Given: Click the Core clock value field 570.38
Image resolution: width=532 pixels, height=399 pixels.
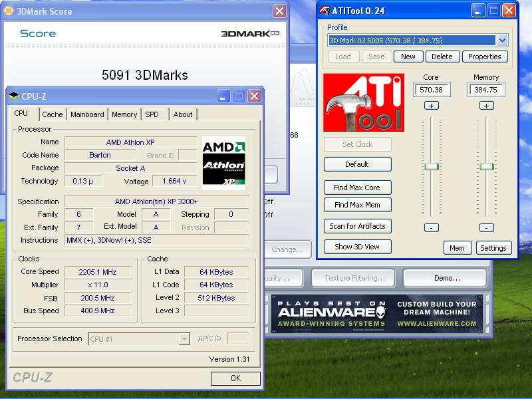Looking at the screenshot, I should [431, 90].
